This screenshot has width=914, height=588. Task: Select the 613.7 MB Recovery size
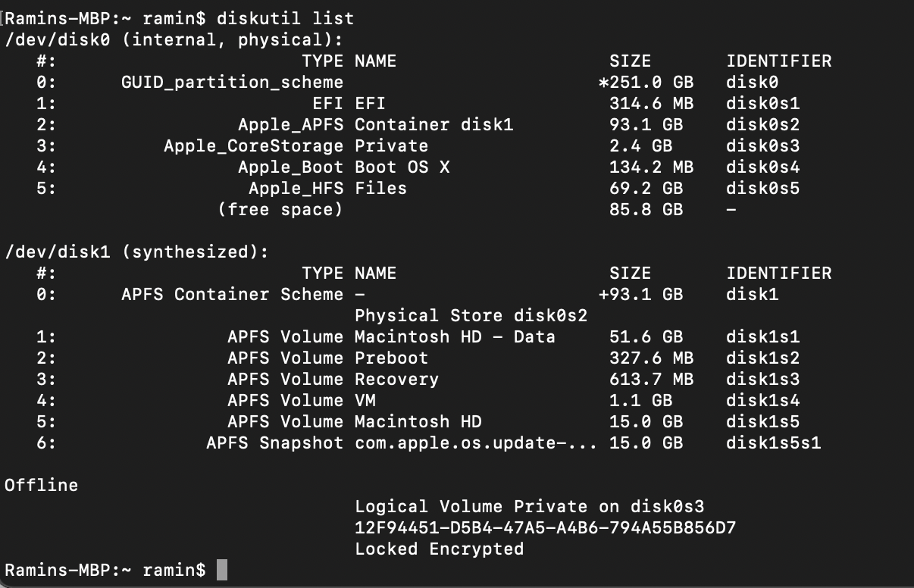point(650,379)
